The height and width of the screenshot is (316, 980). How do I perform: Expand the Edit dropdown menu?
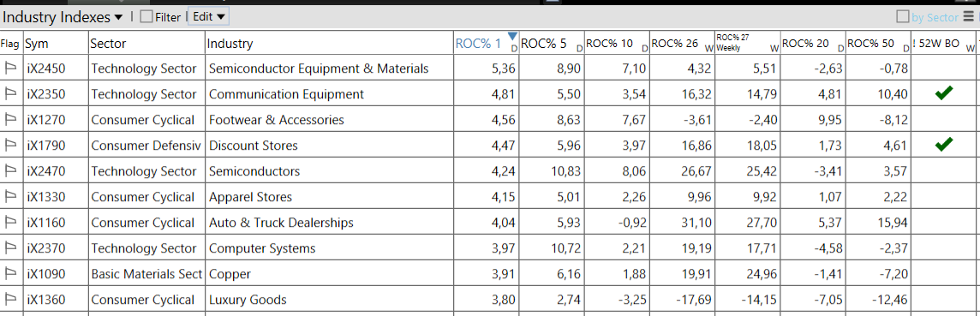(x=209, y=17)
